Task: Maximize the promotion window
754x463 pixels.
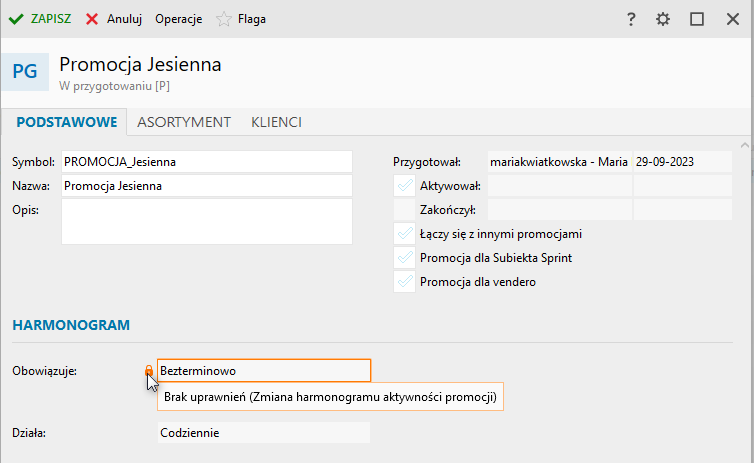Action: point(697,19)
